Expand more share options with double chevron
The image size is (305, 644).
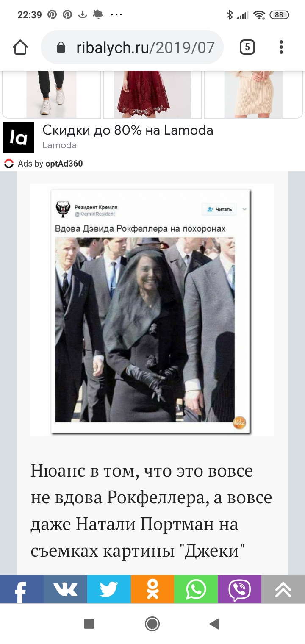(x=283, y=589)
